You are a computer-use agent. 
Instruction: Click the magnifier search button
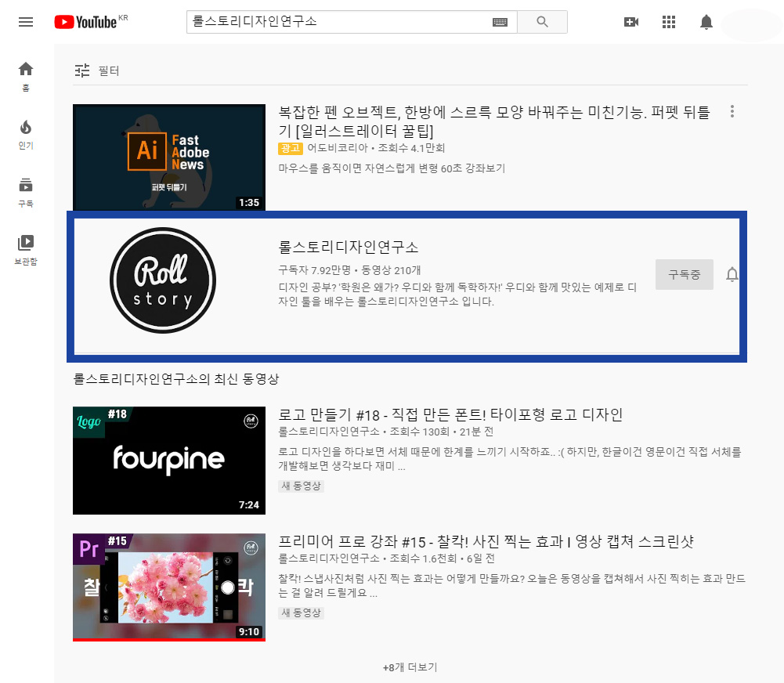542,22
